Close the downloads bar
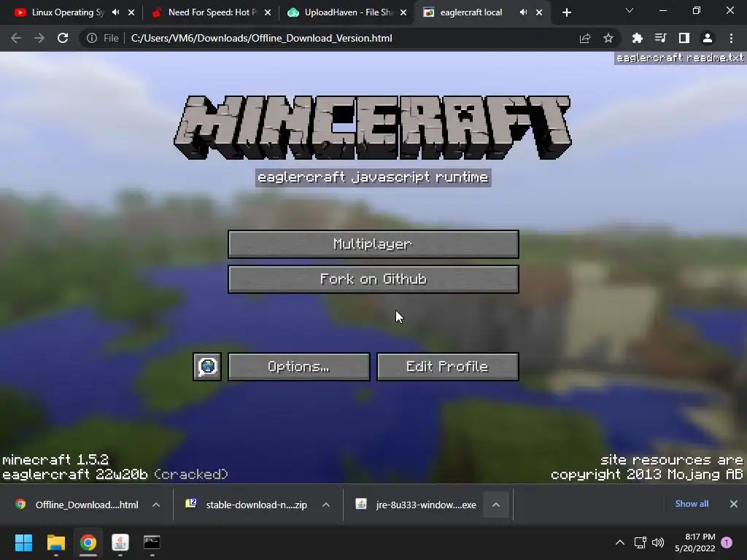This screenshot has height=560, width=747. point(734,504)
